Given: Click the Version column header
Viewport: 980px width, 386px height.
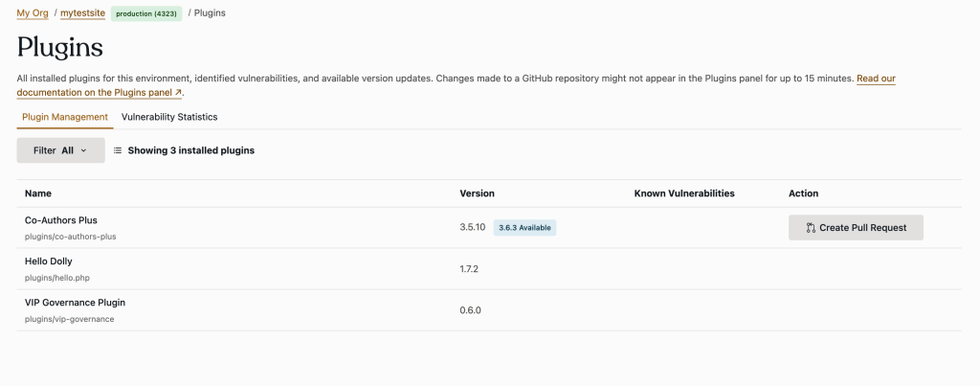Looking at the screenshot, I should pos(477,193).
